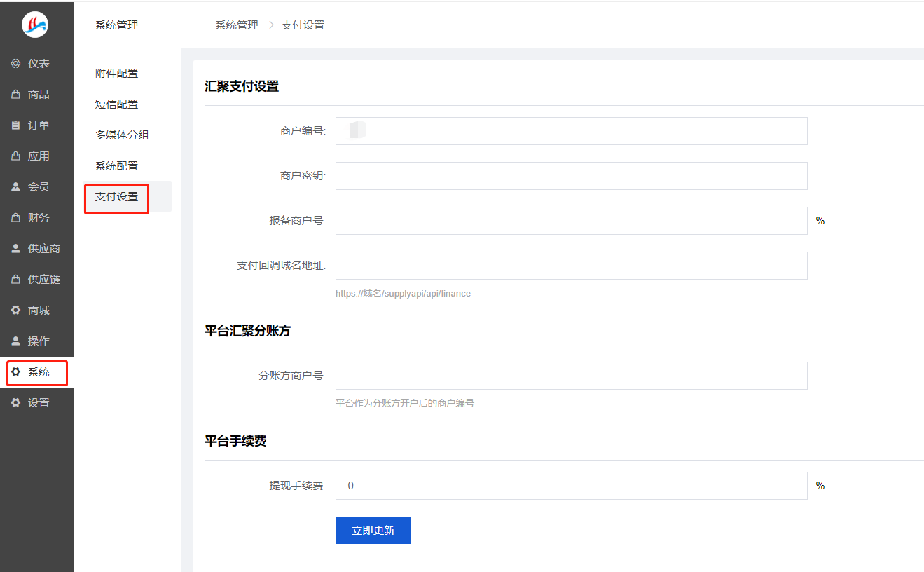Open the 商品 menu label

coord(39,95)
